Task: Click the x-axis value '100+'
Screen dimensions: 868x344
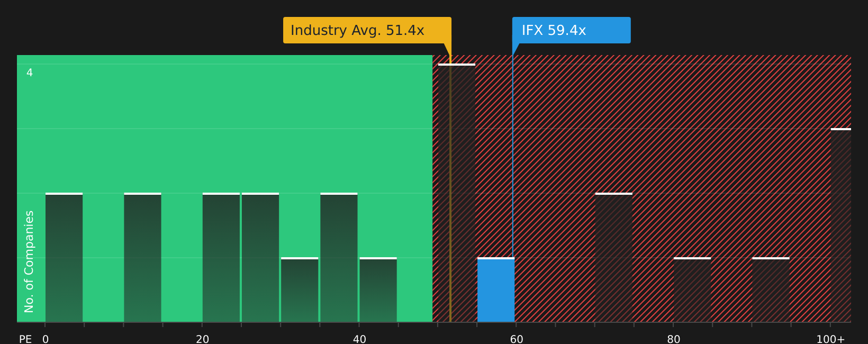Action: pyautogui.click(x=830, y=339)
